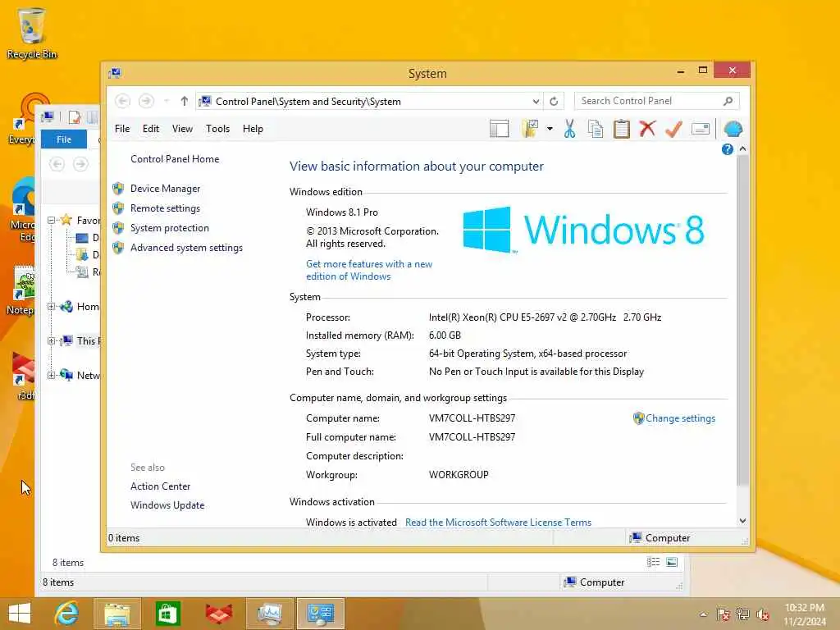Click the orange checkmark Properties toolbar icon
This screenshot has width=840, height=630.
click(673, 129)
